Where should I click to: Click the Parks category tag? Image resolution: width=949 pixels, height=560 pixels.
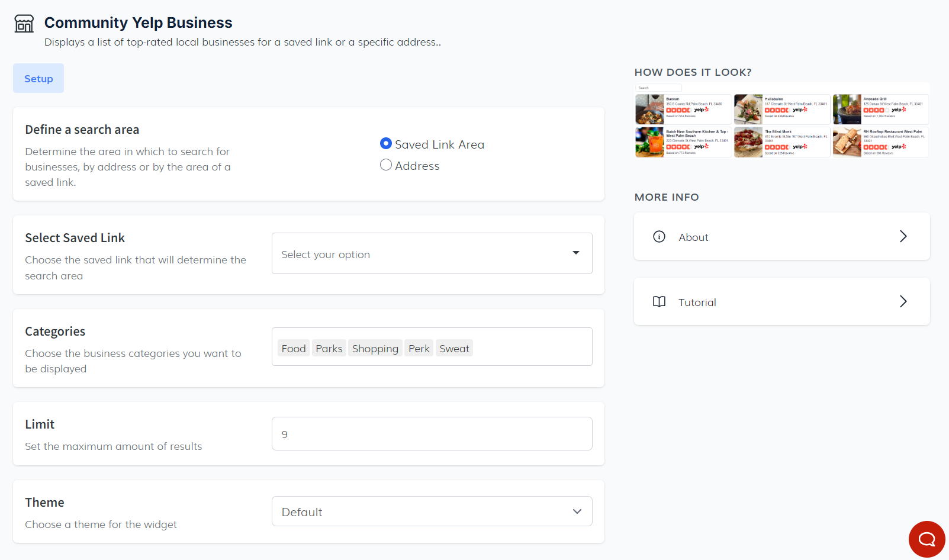329,349
